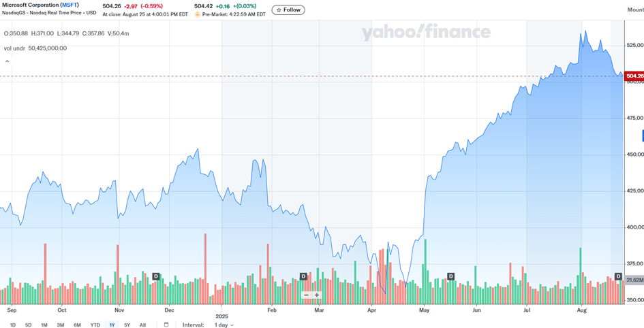Viewport: 644px width, 328px height.
Task: Click the dividend marker near late February
Action: point(303,276)
